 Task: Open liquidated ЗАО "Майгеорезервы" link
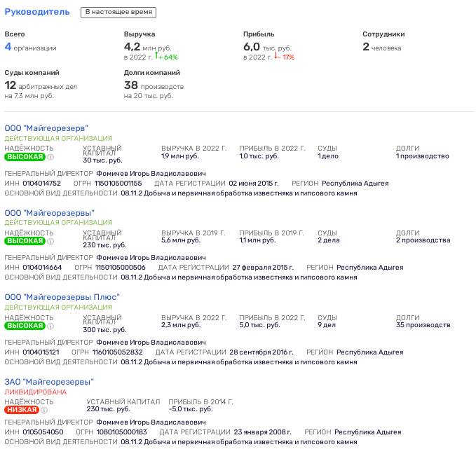[x=49, y=382]
